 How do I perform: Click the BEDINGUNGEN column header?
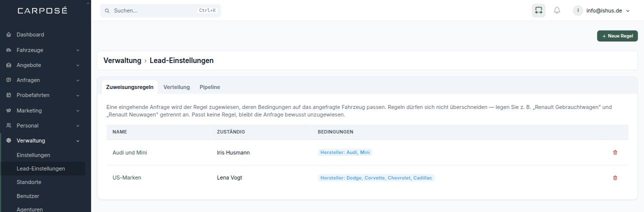336,132
